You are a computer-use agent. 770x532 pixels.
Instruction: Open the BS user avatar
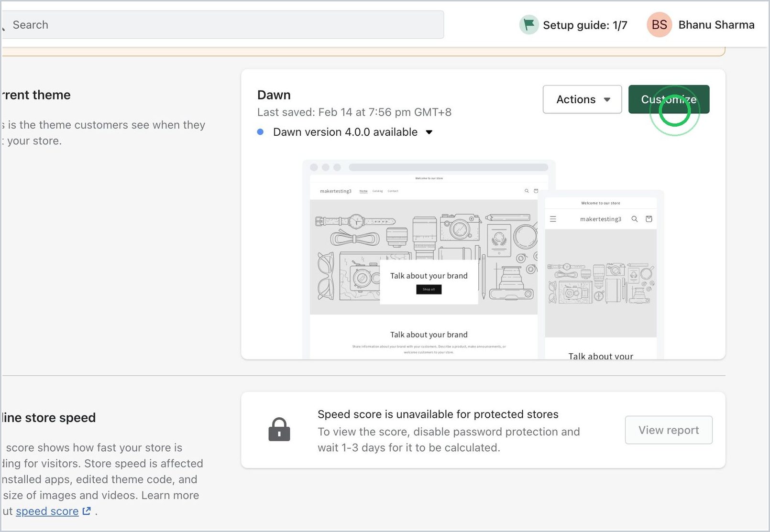pyautogui.click(x=659, y=24)
